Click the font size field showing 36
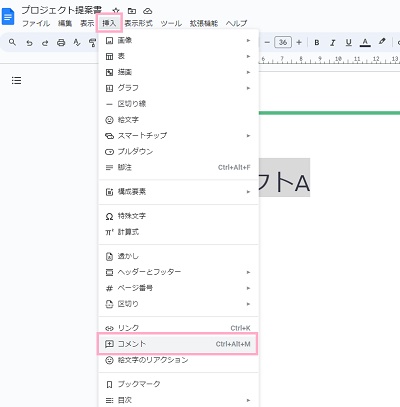This screenshot has width=400, height=407. [283, 42]
